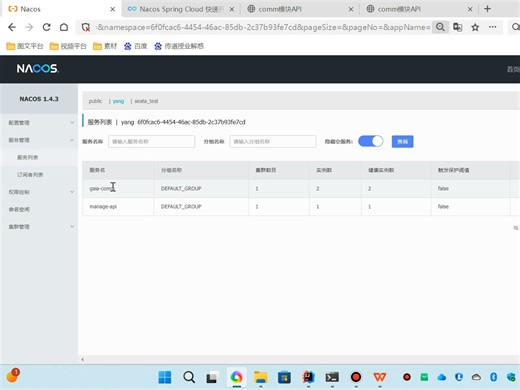Open Task View on taskbar
Viewport: 520px width, 390px height.
click(x=212, y=378)
